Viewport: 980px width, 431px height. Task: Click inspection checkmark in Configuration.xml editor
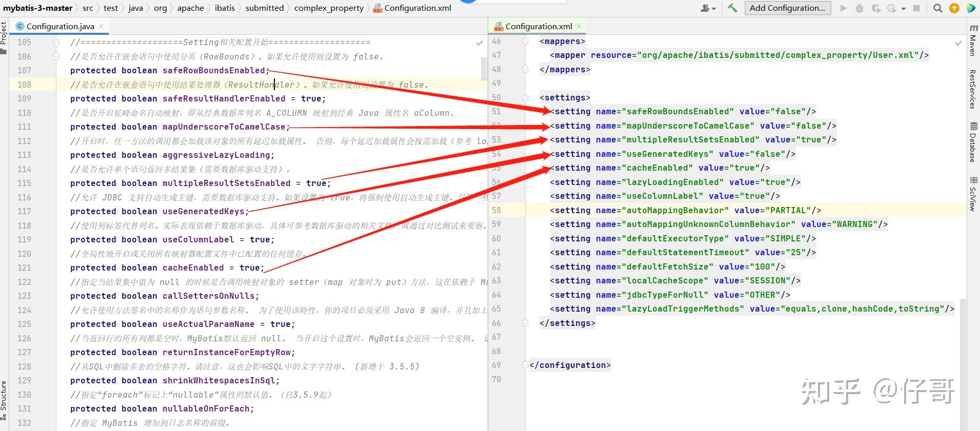(958, 43)
